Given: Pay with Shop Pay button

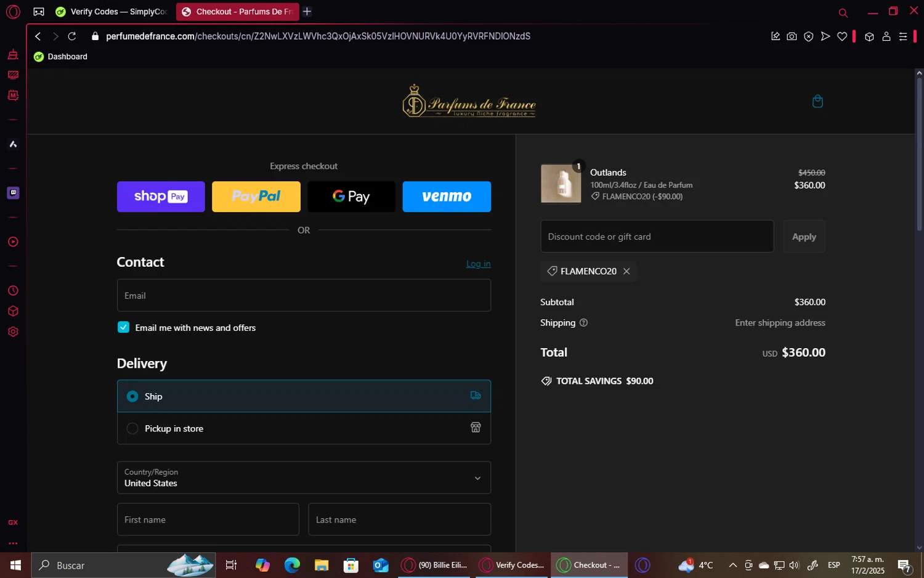Looking at the screenshot, I should point(161,197).
